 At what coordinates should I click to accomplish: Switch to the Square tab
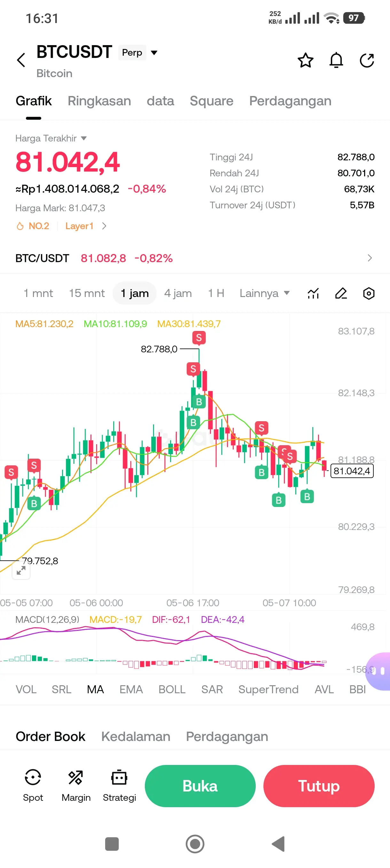pyautogui.click(x=212, y=101)
